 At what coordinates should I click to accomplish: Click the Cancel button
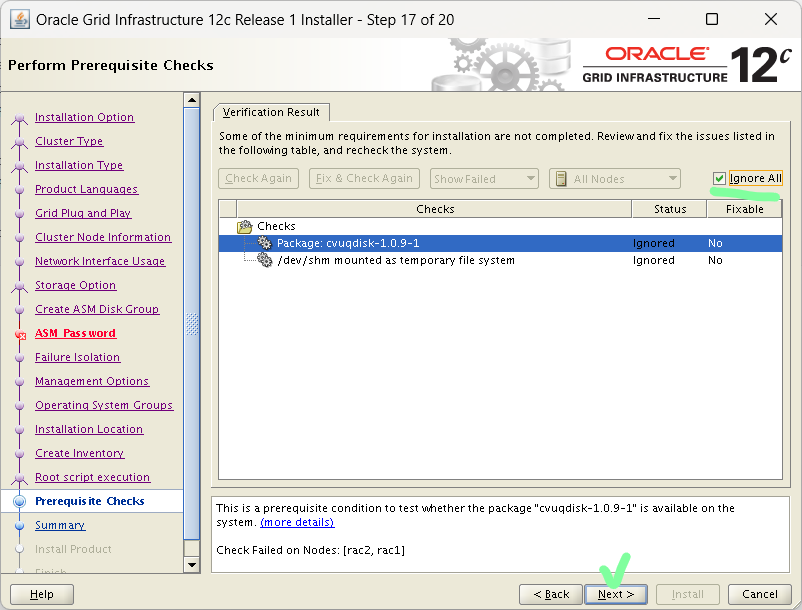(x=760, y=594)
